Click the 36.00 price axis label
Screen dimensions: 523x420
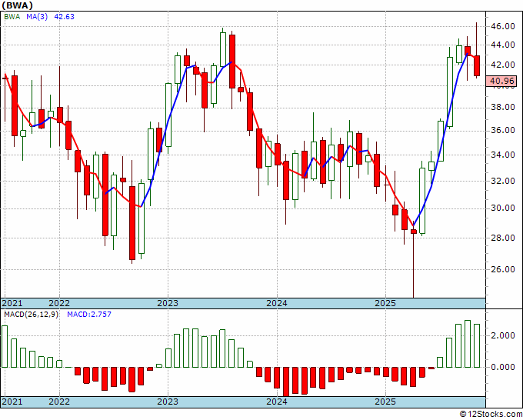[x=502, y=130]
